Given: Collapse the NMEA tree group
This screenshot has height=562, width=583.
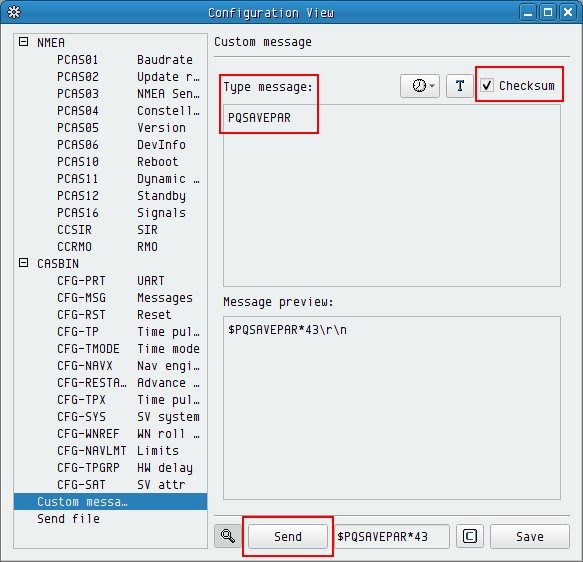Looking at the screenshot, I should tap(23, 42).
